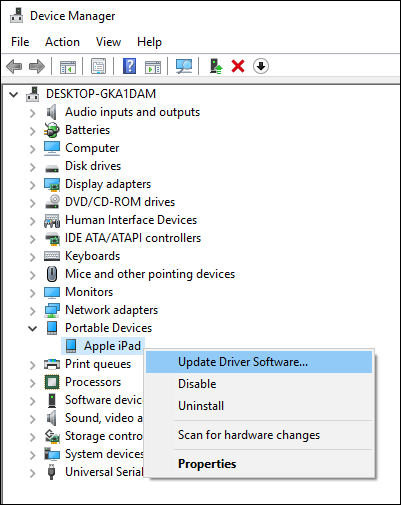Select the DESKTOP-GKA1DAM computer name
Image resolution: width=401 pixels, height=505 pixels.
point(101,94)
